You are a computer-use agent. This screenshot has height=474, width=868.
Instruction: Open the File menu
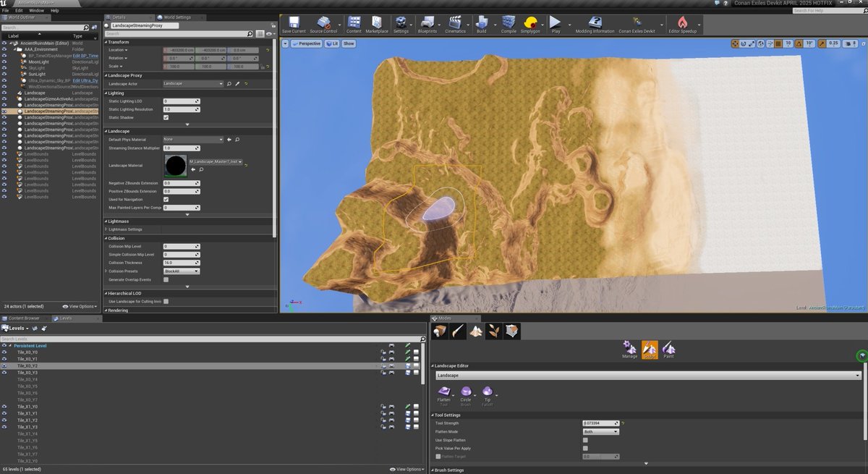click(5, 11)
